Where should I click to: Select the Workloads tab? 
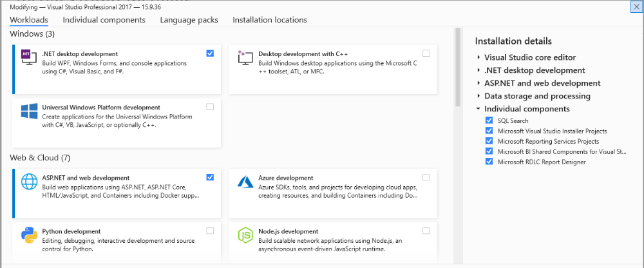[29, 20]
